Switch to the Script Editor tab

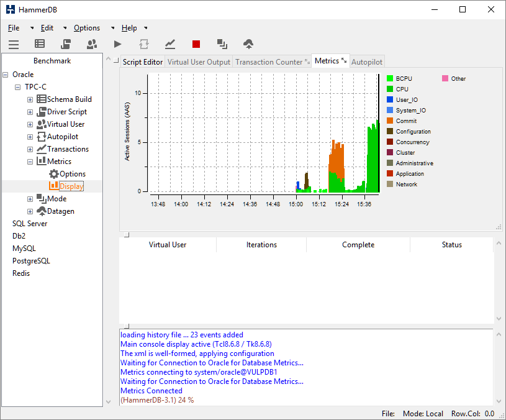click(143, 62)
